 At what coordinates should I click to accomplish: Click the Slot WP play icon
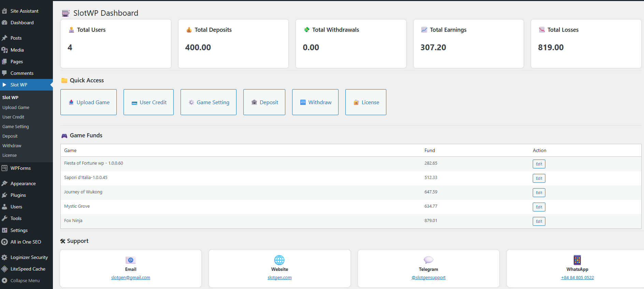click(4, 85)
